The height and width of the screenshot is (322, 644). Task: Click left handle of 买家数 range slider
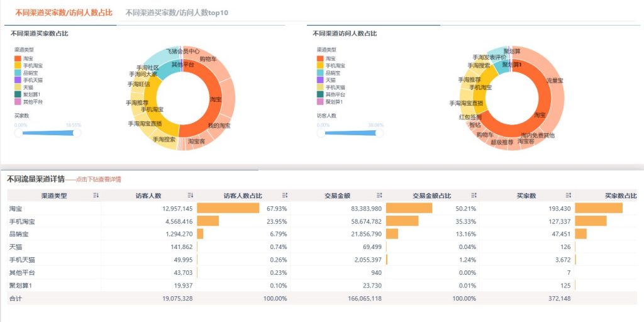(x=18, y=133)
